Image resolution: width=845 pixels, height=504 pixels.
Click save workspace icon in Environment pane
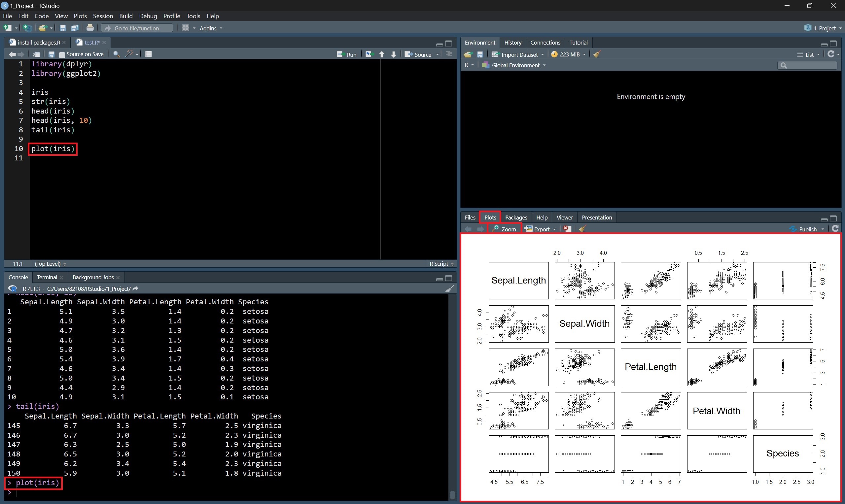(x=480, y=54)
